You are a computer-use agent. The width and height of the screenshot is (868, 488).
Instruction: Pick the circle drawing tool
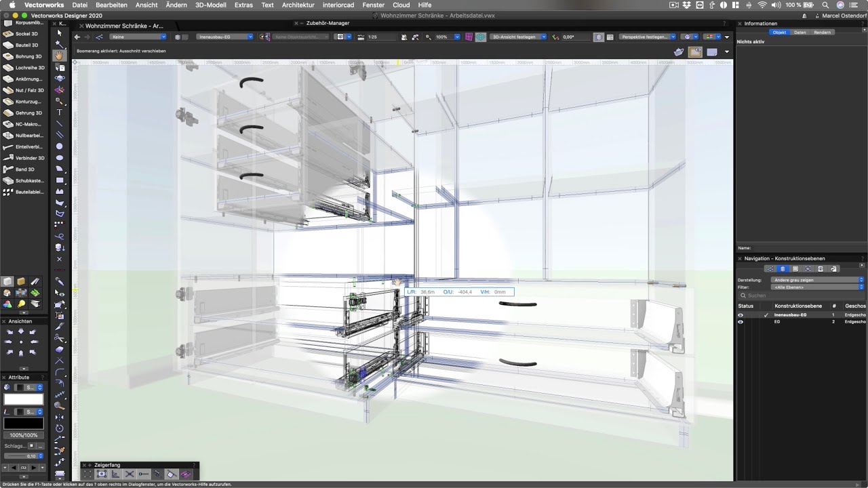(x=60, y=146)
